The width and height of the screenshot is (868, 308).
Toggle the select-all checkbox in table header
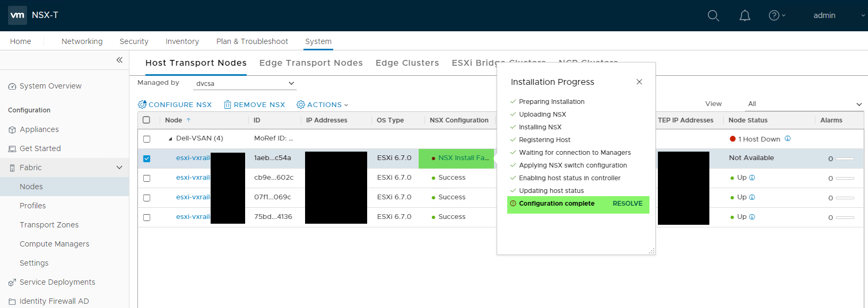[146, 120]
